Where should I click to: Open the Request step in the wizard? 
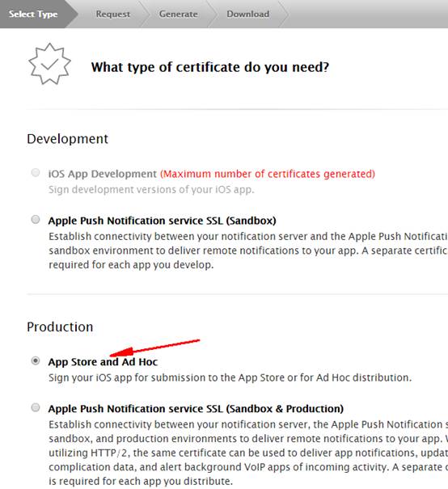click(113, 14)
